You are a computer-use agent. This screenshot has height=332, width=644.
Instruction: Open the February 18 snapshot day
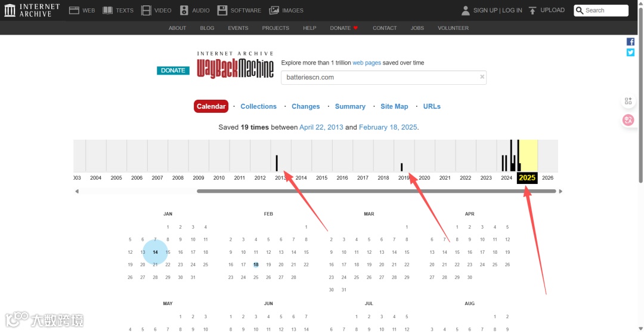256,265
